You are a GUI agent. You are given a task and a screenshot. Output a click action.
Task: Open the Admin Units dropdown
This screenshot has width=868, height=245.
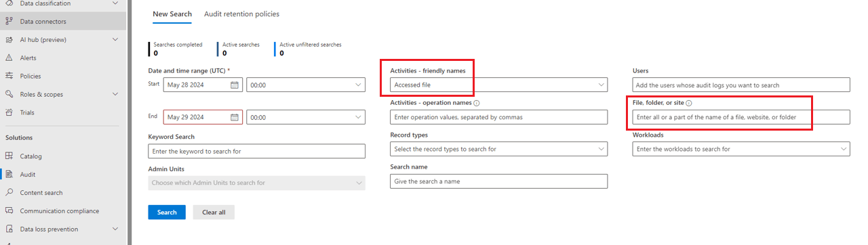pyautogui.click(x=256, y=183)
